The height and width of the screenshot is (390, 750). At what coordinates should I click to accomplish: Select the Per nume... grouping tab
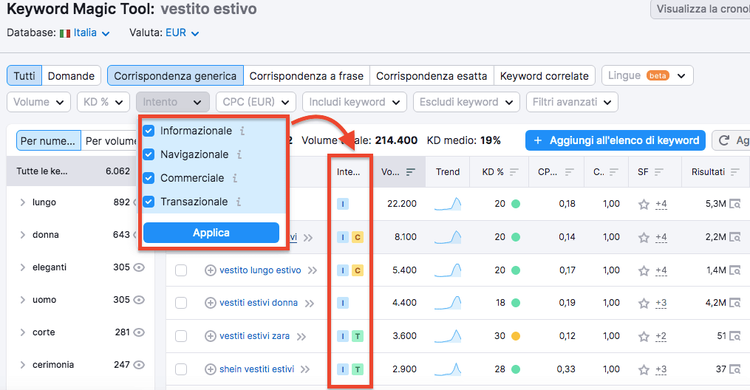pyautogui.click(x=48, y=141)
